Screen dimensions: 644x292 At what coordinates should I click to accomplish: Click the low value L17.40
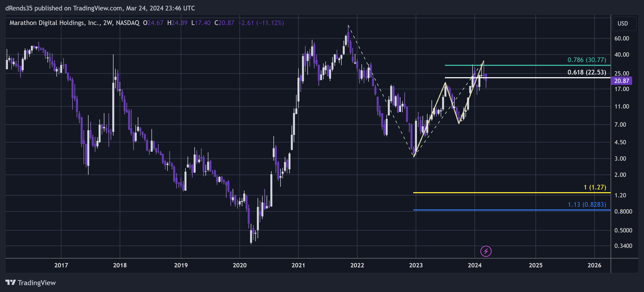[x=201, y=23]
